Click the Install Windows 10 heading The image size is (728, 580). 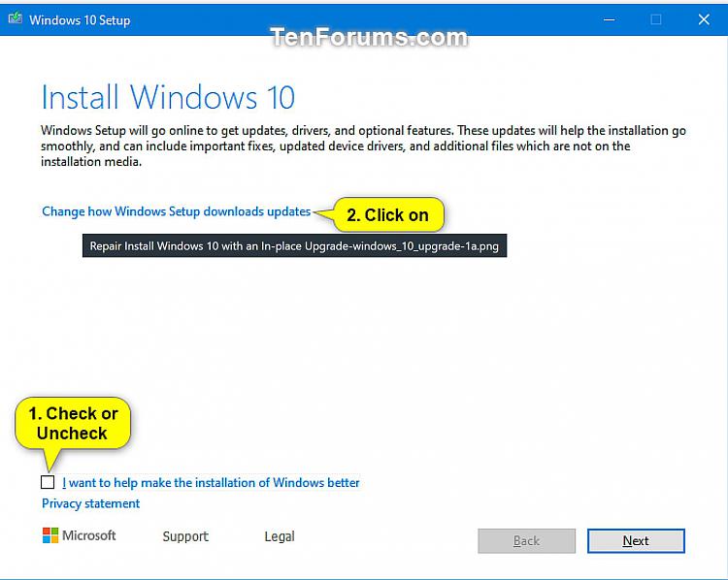pyautogui.click(x=168, y=97)
